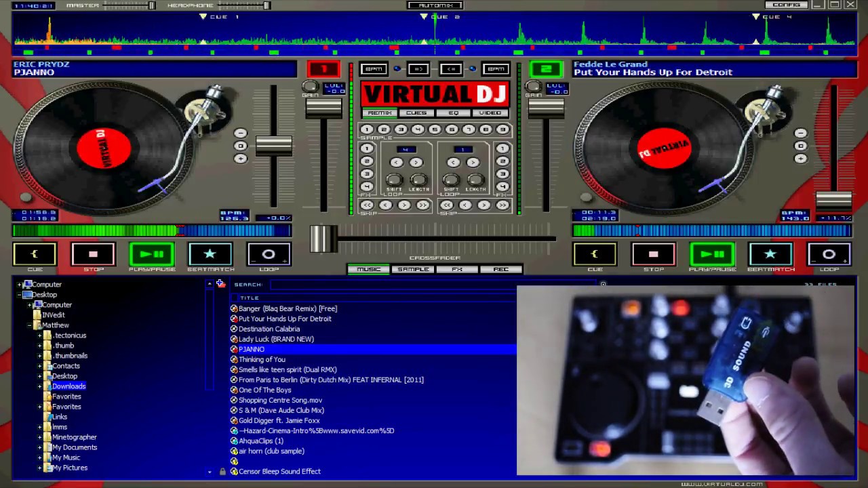Viewport: 868px width, 488px height.
Task: Toggle Play/Pause on the left deck
Action: pyautogui.click(x=152, y=254)
